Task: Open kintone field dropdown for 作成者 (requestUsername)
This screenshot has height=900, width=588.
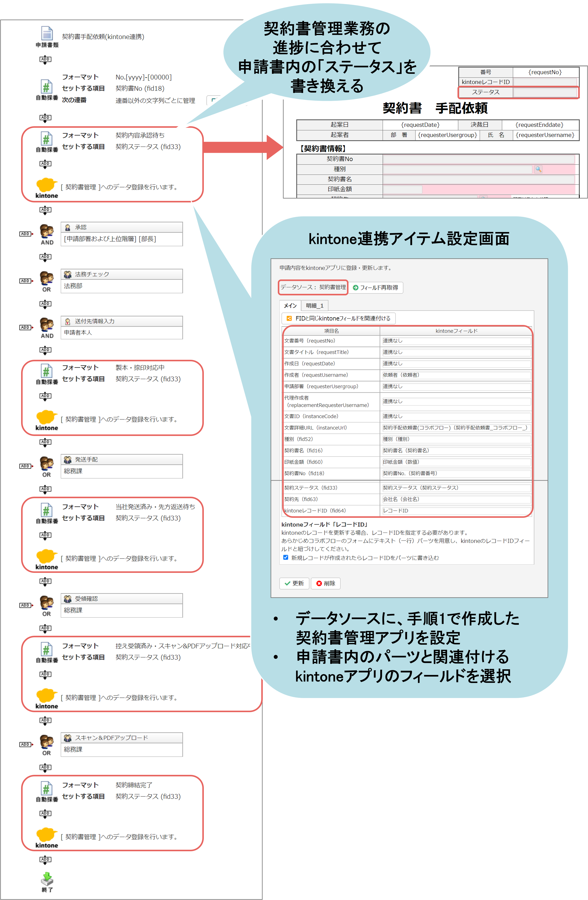Action: tap(456, 375)
